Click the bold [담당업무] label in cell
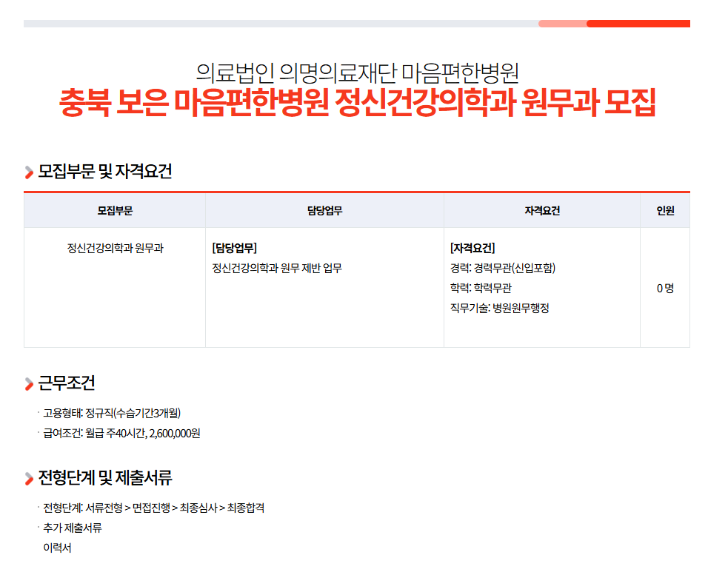 pos(235,248)
